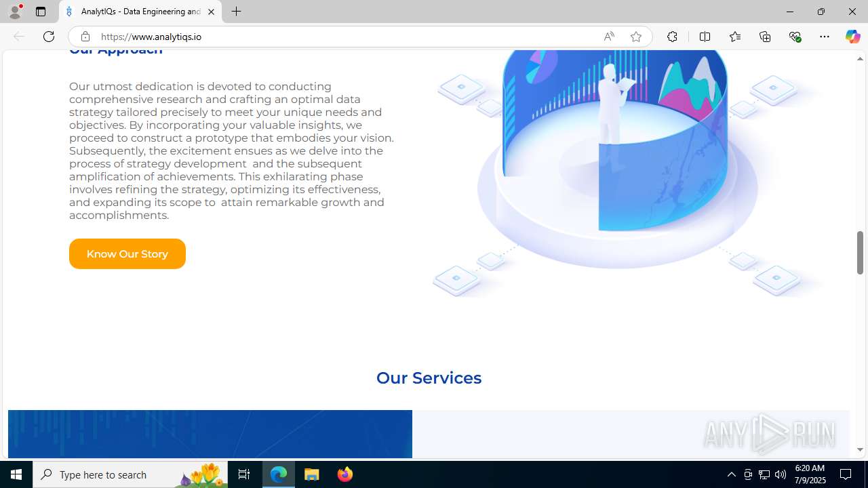Image resolution: width=868 pixels, height=488 pixels.
Task: Open the volume control tray icon
Action: (x=781, y=474)
